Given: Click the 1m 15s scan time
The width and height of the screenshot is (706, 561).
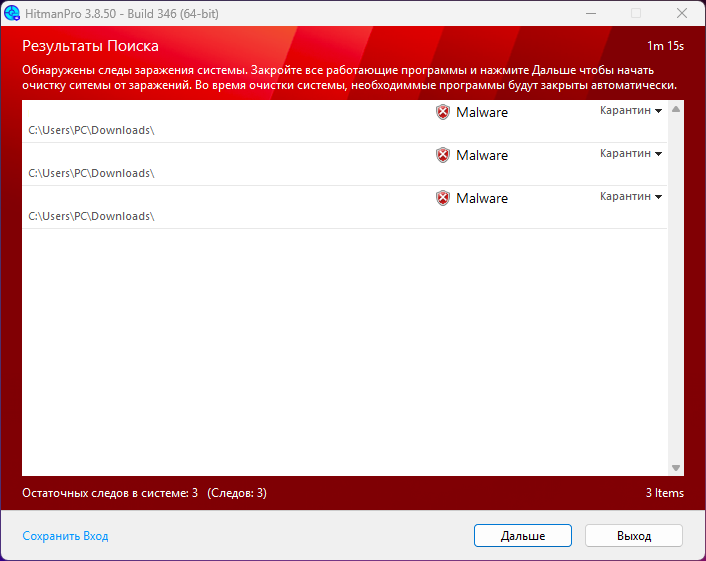Looking at the screenshot, I should pyautogui.click(x=665, y=46).
